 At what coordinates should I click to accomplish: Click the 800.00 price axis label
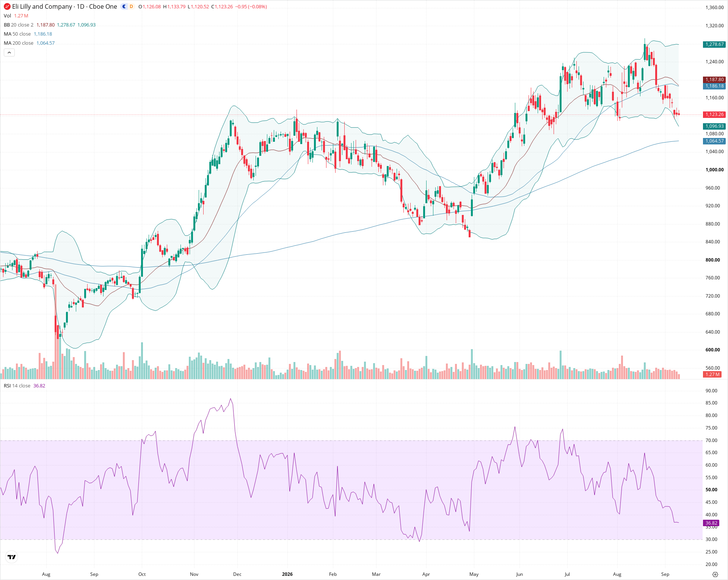(712, 260)
